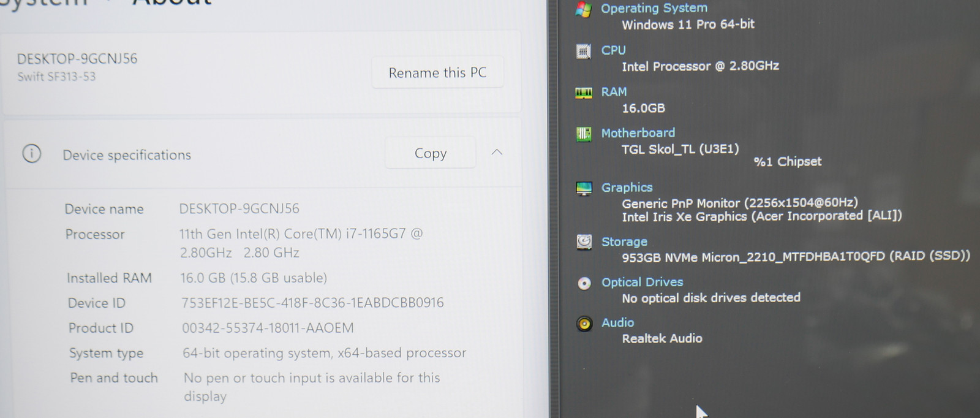Viewport: 980px width, 418px height.
Task: Select the 11th Gen Intel Core i7-1165G7 value
Action: click(301, 243)
